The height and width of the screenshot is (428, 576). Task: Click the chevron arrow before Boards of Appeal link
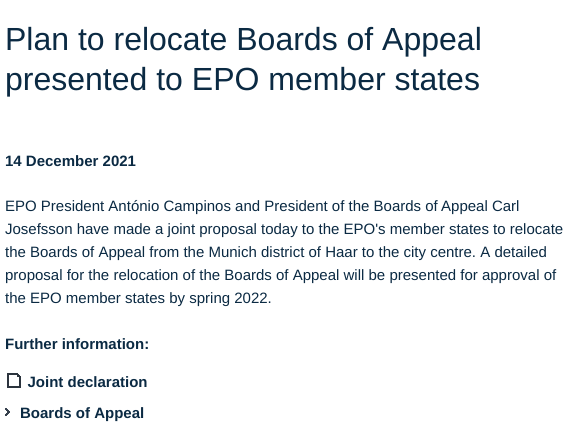coord(8,412)
